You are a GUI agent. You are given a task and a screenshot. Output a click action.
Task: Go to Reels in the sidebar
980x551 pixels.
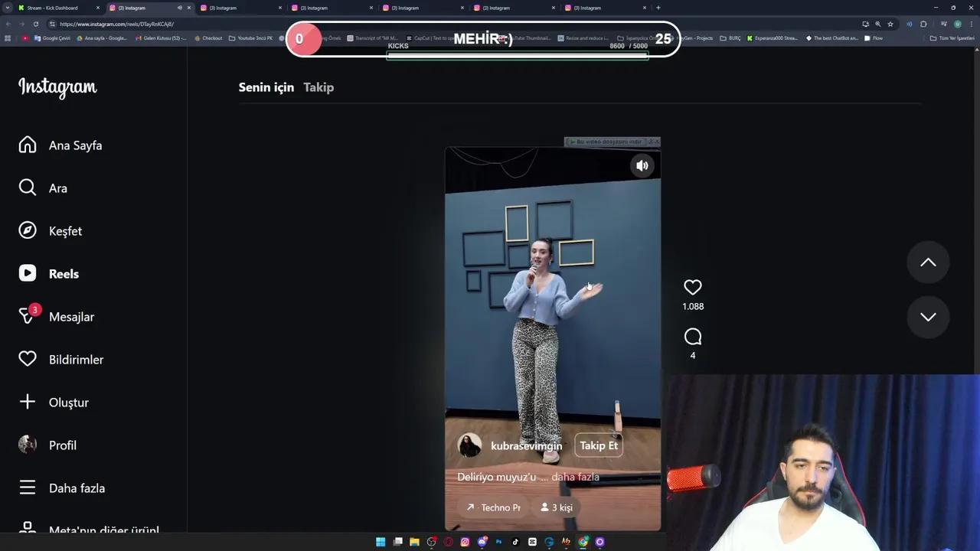49,274
